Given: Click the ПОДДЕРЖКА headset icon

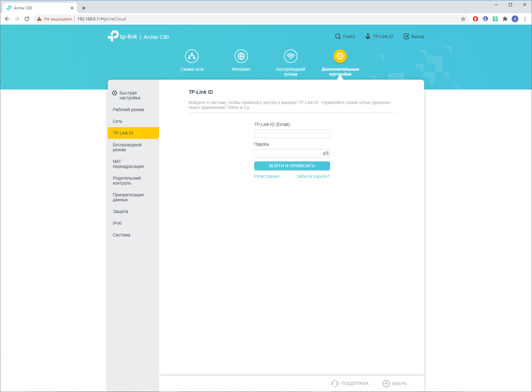Looking at the screenshot, I should click(x=335, y=383).
